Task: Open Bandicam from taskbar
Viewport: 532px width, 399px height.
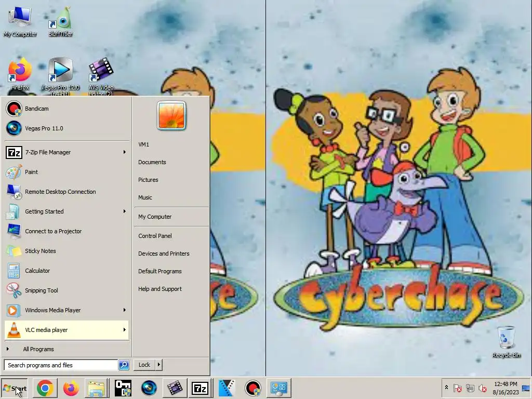Action: 253,388
